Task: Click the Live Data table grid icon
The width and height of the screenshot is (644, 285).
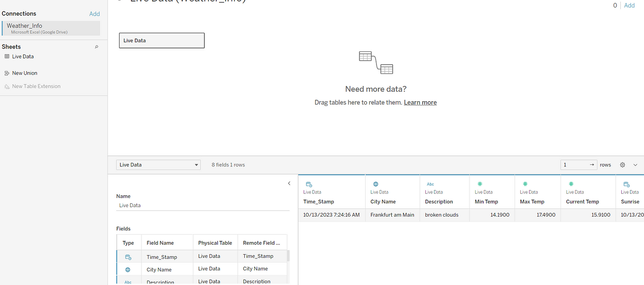Action: coord(7,57)
